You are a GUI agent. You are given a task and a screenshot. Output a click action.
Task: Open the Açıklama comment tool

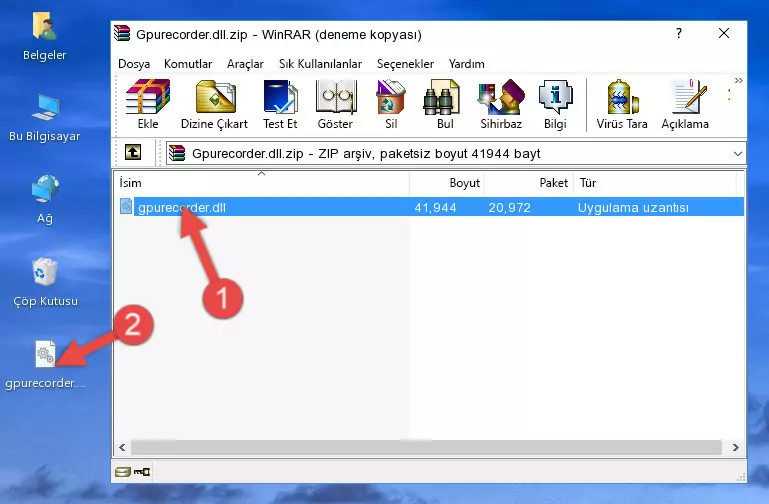tap(685, 104)
